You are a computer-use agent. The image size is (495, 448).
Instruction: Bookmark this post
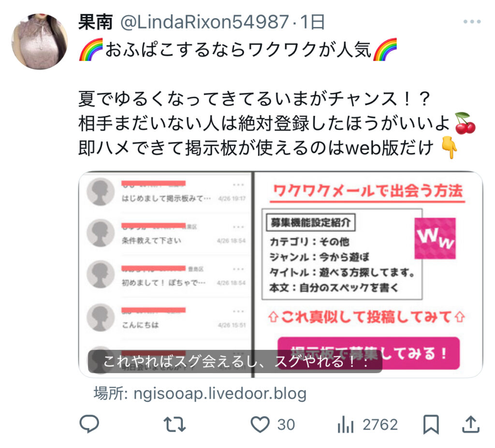point(431,424)
